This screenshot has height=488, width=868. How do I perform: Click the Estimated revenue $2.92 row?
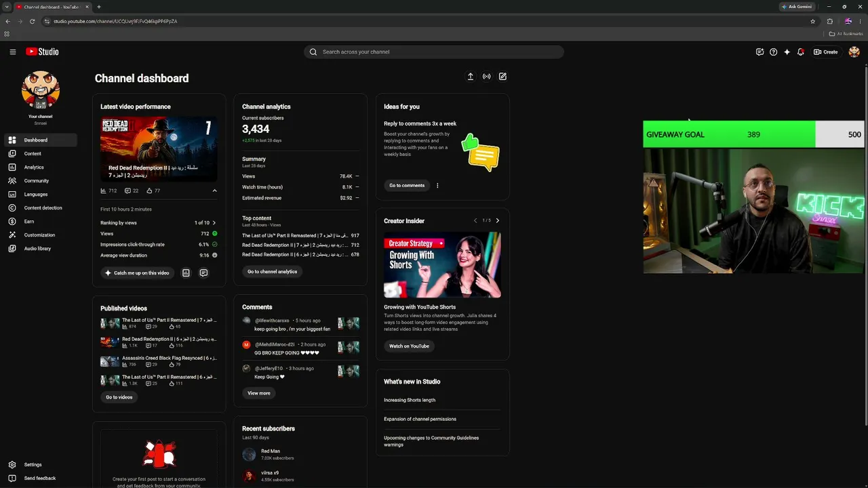click(300, 198)
